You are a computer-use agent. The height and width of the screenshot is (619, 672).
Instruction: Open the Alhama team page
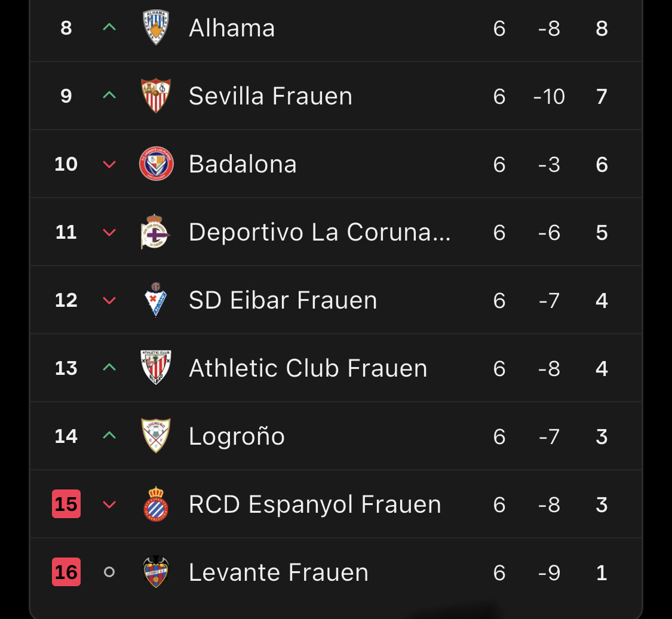[x=232, y=28]
